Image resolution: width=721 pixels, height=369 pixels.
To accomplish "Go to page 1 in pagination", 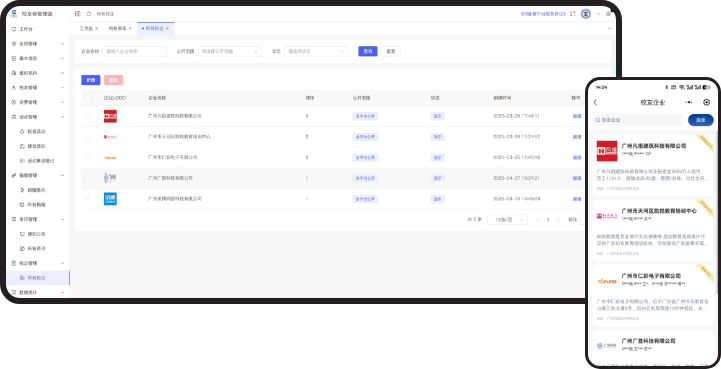I will 548,219.
